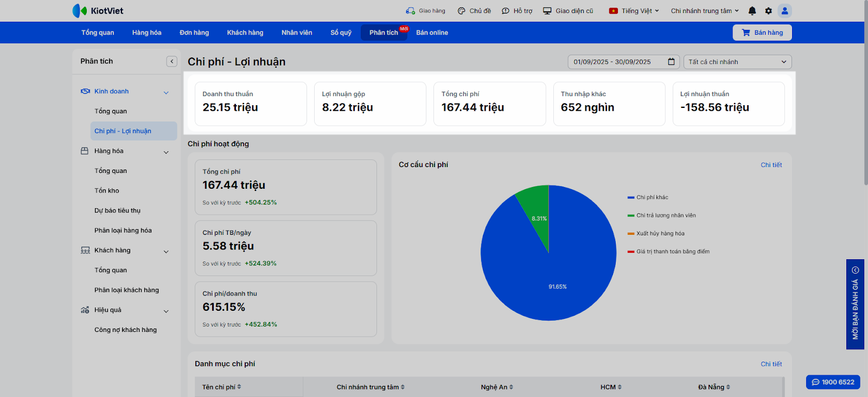Open the user account avatar icon
The width and height of the screenshot is (868, 397).
point(784,11)
